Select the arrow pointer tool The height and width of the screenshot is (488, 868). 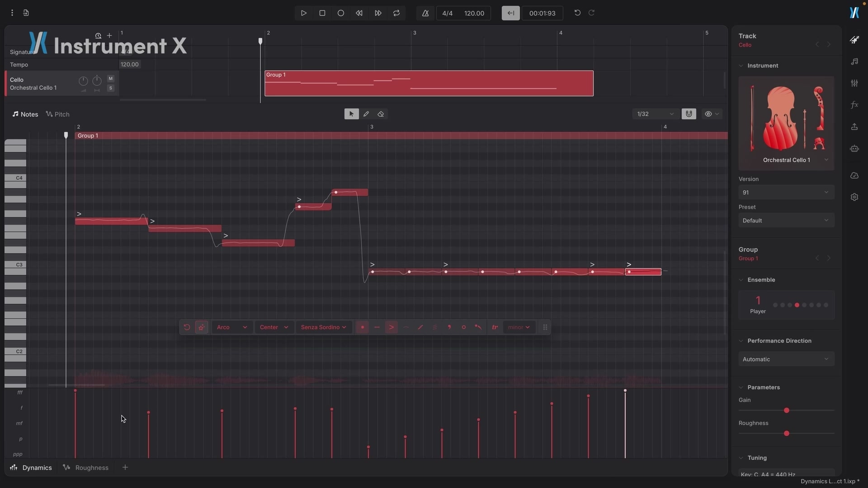[x=351, y=114]
